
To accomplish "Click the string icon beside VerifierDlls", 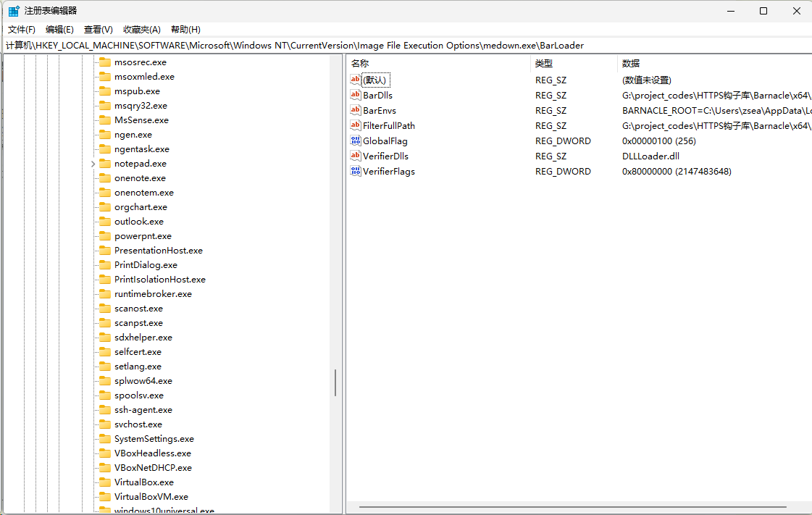I will click(x=355, y=155).
